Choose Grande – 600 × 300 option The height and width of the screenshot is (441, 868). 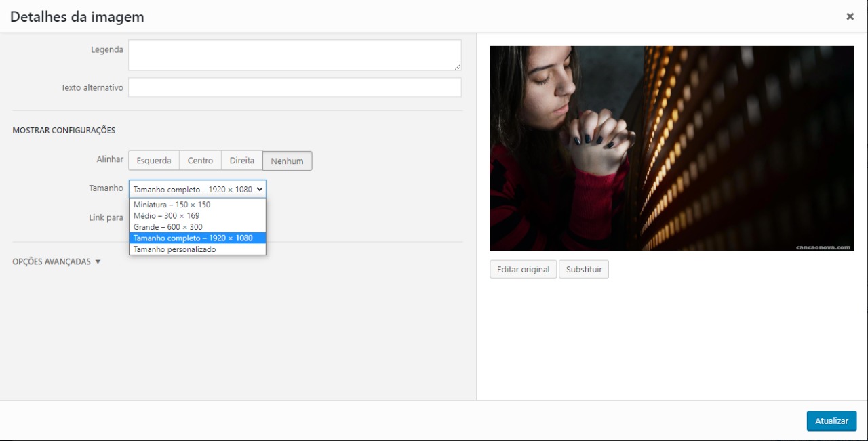coord(197,227)
